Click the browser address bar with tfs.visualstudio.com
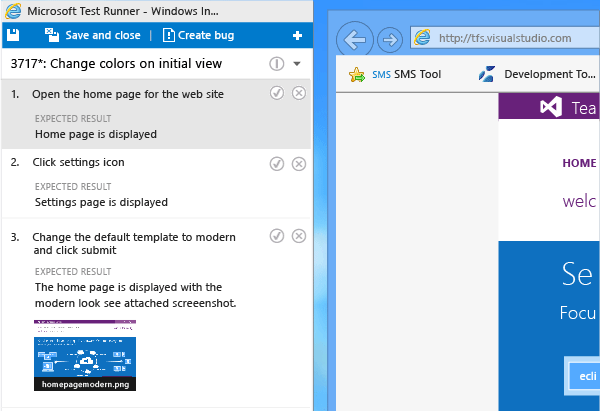600x411 pixels. point(505,38)
